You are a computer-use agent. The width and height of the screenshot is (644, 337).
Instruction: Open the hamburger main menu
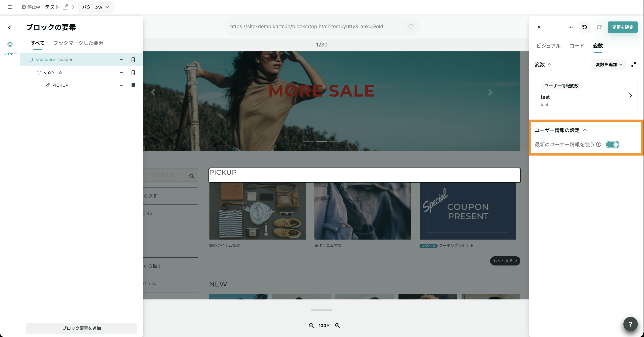tap(10, 7)
